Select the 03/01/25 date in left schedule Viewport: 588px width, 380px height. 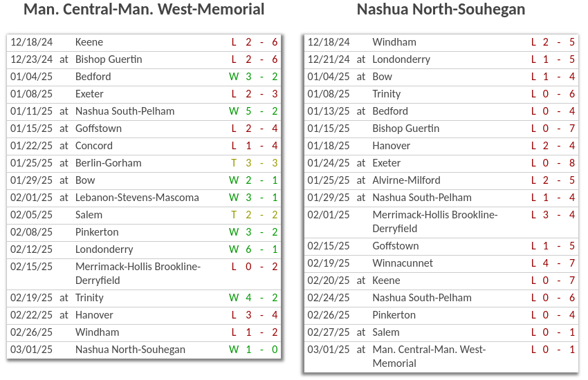(x=31, y=350)
